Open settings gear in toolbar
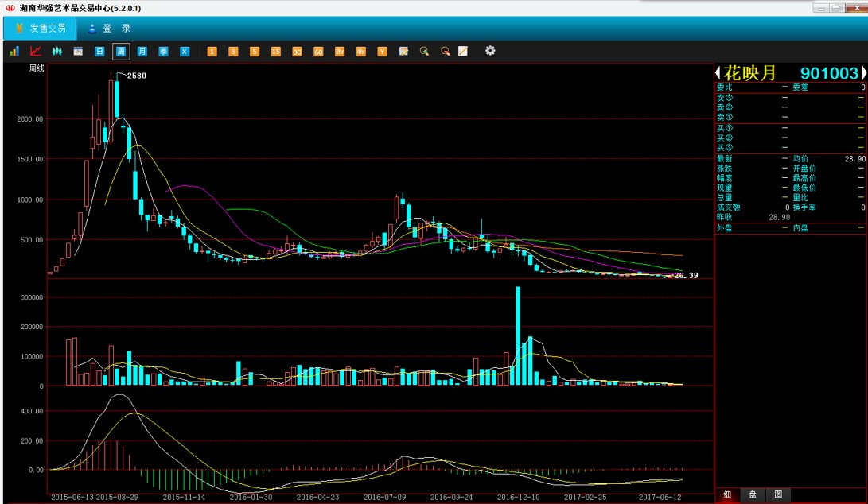The width and height of the screenshot is (868, 504). [x=490, y=51]
